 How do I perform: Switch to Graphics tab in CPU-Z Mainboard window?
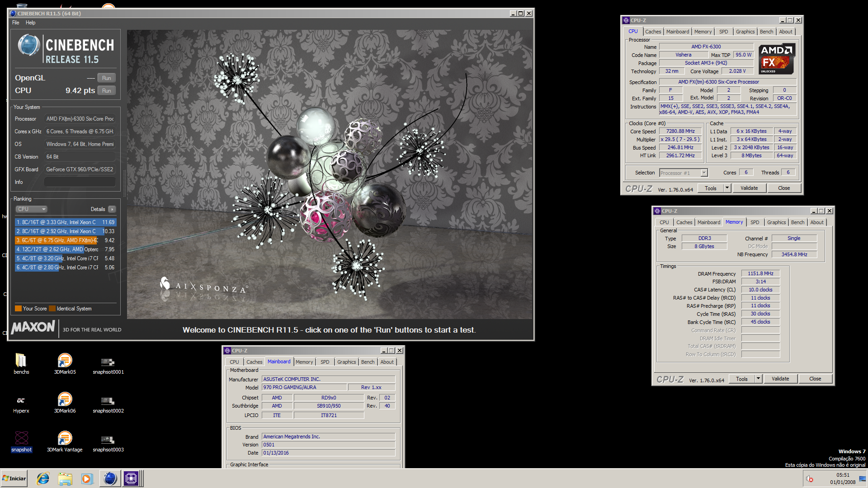tap(346, 362)
